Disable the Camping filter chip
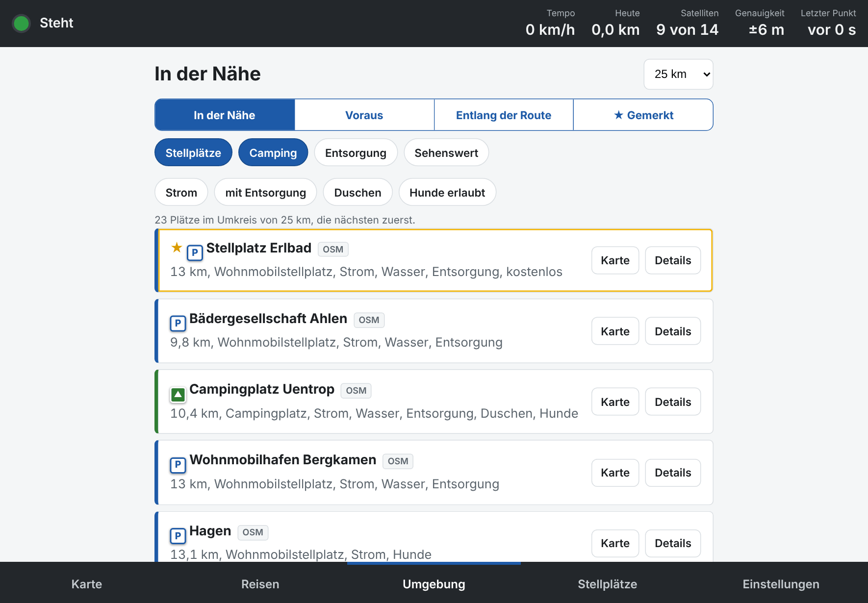This screenshot has height=603, width=868. (x=273, y=152)
